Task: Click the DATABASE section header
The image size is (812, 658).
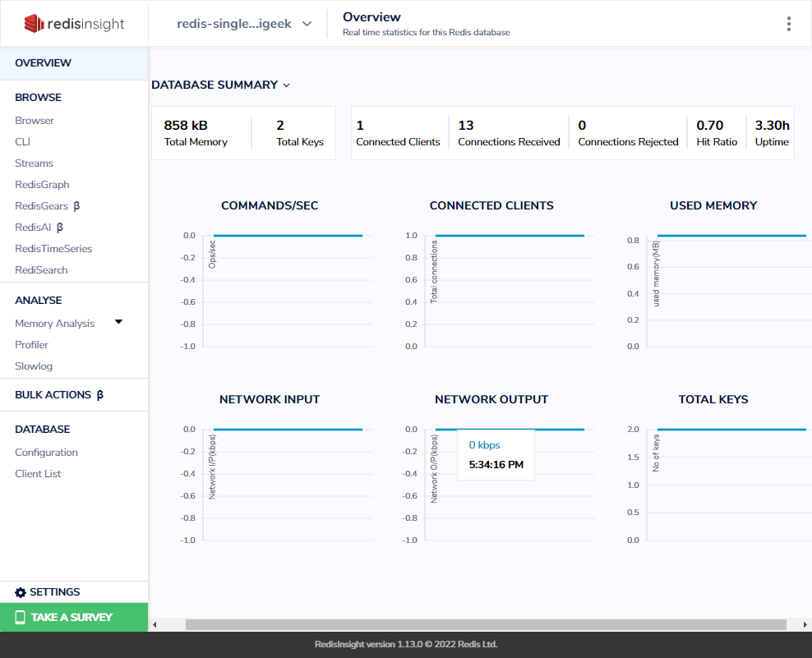Action: click(43, 429)
